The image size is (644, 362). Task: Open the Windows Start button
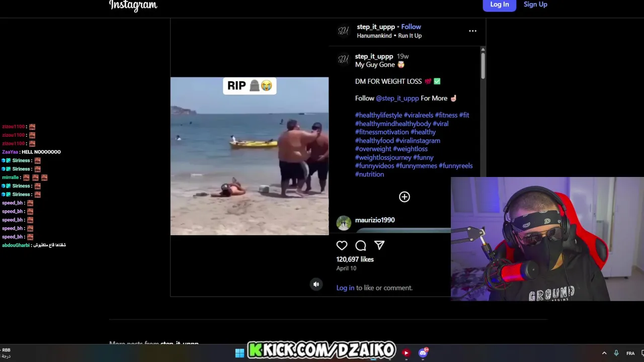(x=239, y=353)
